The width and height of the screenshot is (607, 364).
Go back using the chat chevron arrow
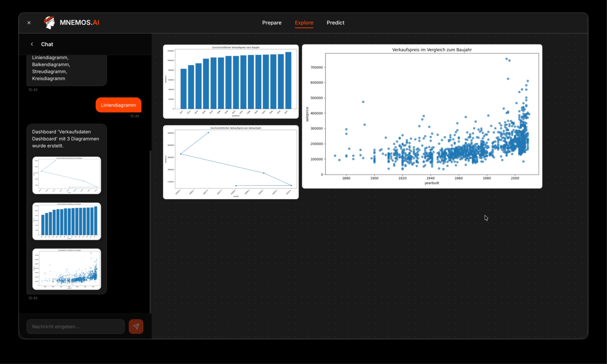pyautogui.click(x=32, y=44)
